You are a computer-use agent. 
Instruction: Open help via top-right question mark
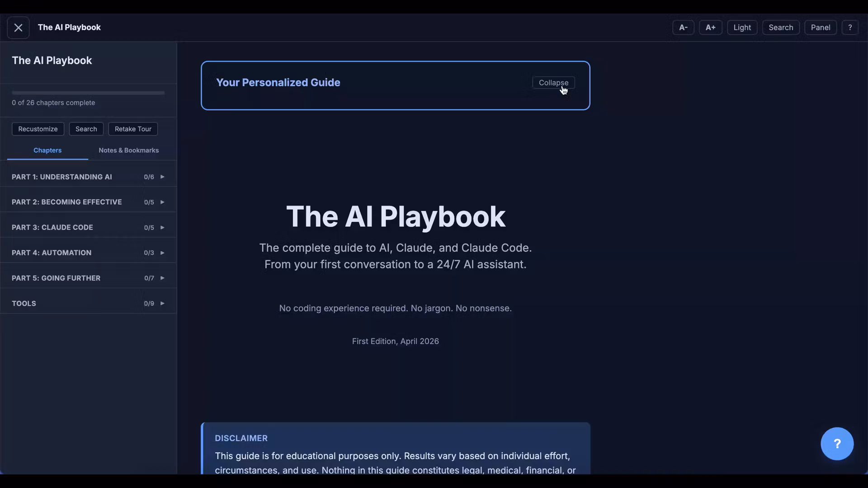(850, 28)
